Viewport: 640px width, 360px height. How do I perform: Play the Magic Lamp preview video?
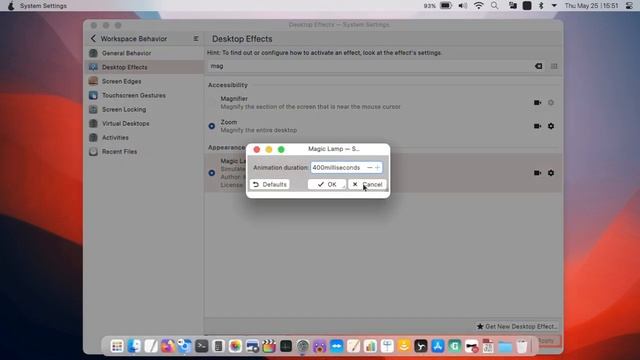pos(538,173)
